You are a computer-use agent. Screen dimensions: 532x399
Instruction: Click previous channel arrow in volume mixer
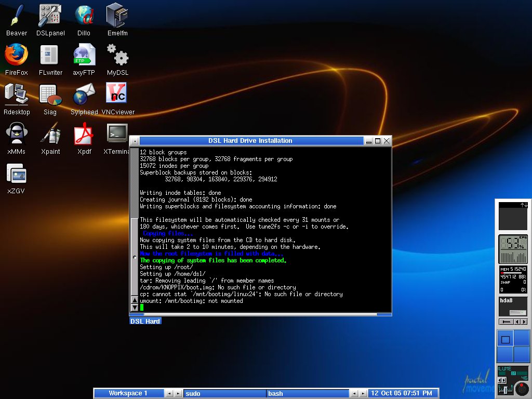tap(500, 380)
